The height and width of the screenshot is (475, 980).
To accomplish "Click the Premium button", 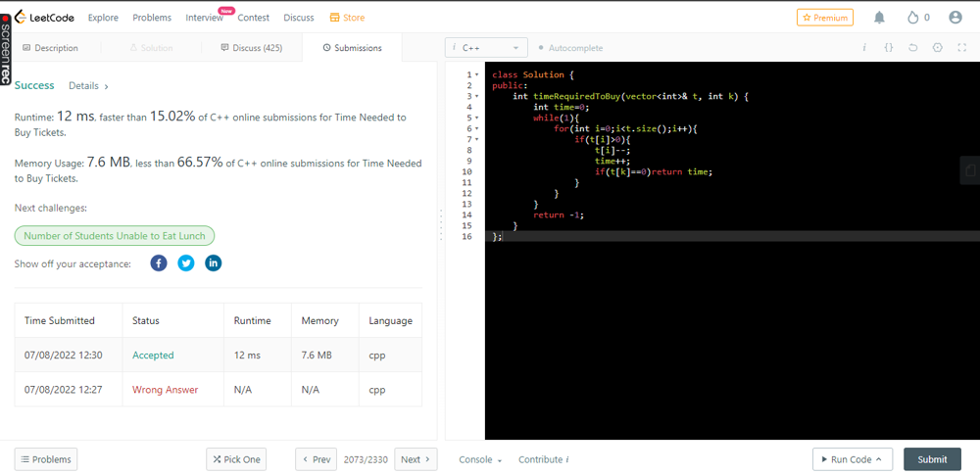I will click(825, 18).
